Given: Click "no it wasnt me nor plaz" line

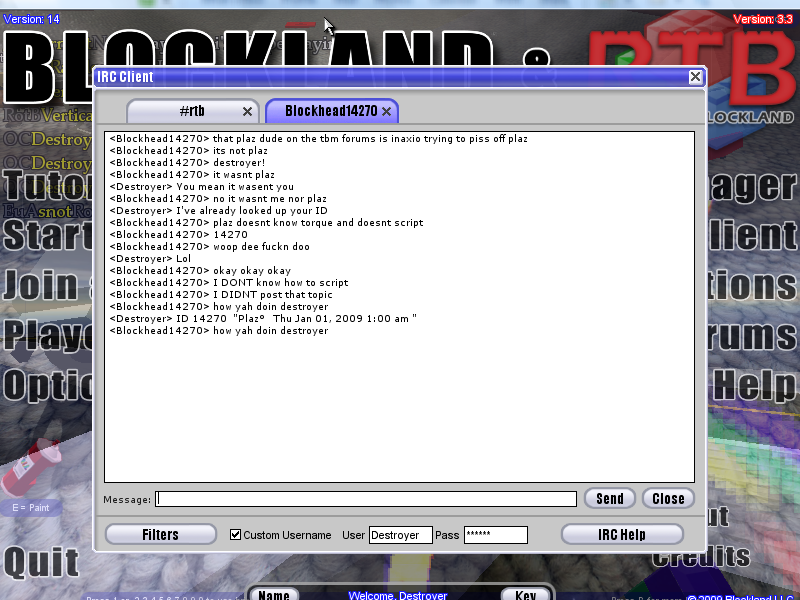Looking at the screenshot, I should tap(218, 199).
